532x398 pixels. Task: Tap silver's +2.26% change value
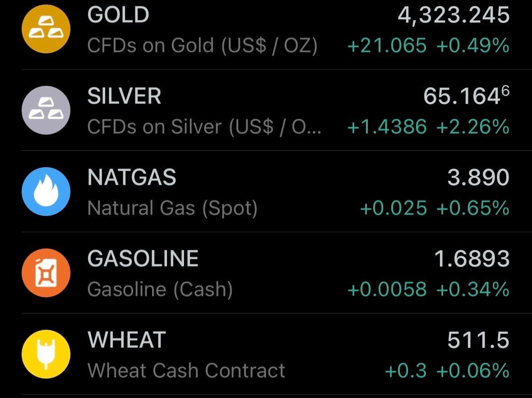tap(473, 127)
